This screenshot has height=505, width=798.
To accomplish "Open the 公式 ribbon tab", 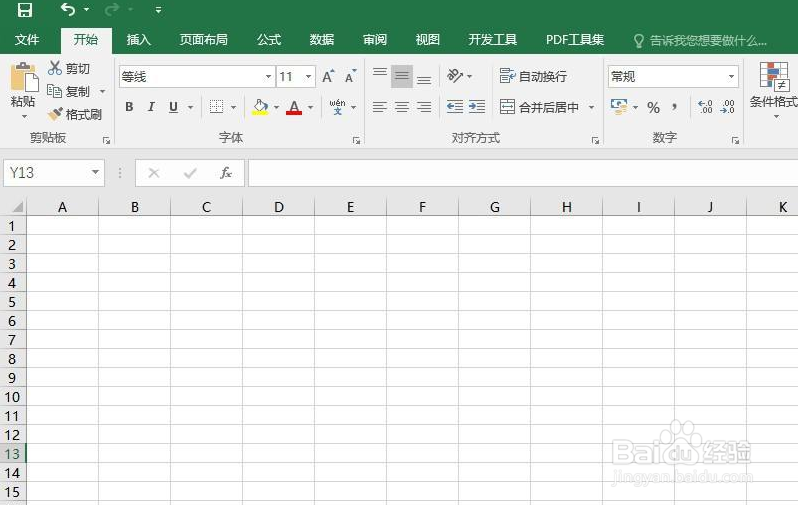I will [269, 40].
